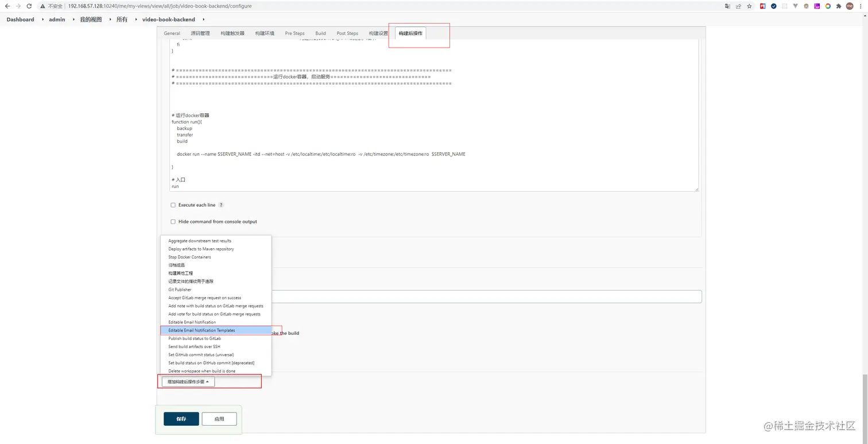
Task: Open the purple extension icon
Action: (x=817, y=6)
